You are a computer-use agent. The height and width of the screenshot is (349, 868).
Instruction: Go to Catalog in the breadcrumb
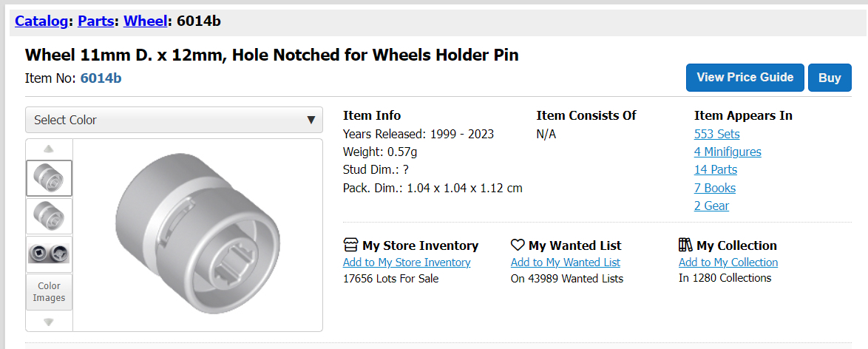(41, 21)
